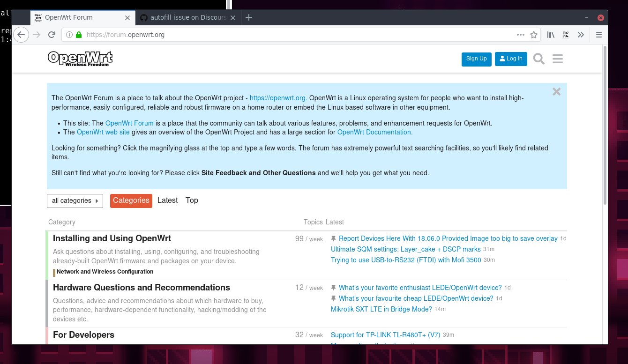This screenshot has height=364, width=628.
Task: Reload the page with the refresh icon
Action: pyautogui.click(x=52, y=35)
